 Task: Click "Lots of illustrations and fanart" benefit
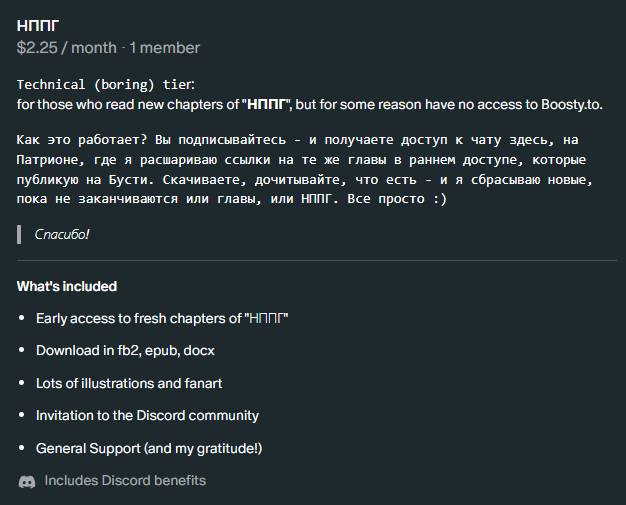point(129,383)
